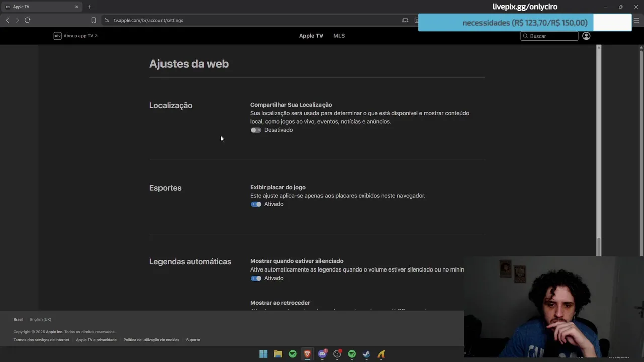Bookmark this page with the bookmark icon

coord(93,20)
